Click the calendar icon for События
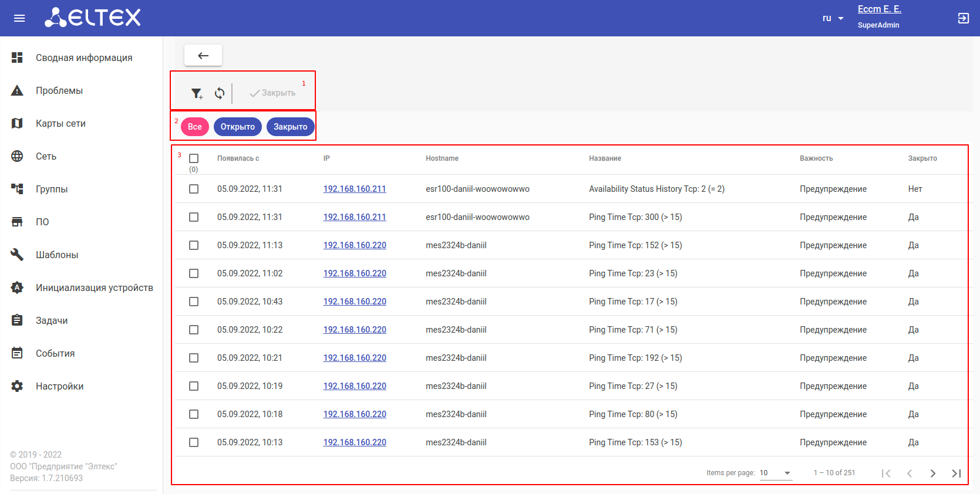980x494 pixels. tap(17, 353)
